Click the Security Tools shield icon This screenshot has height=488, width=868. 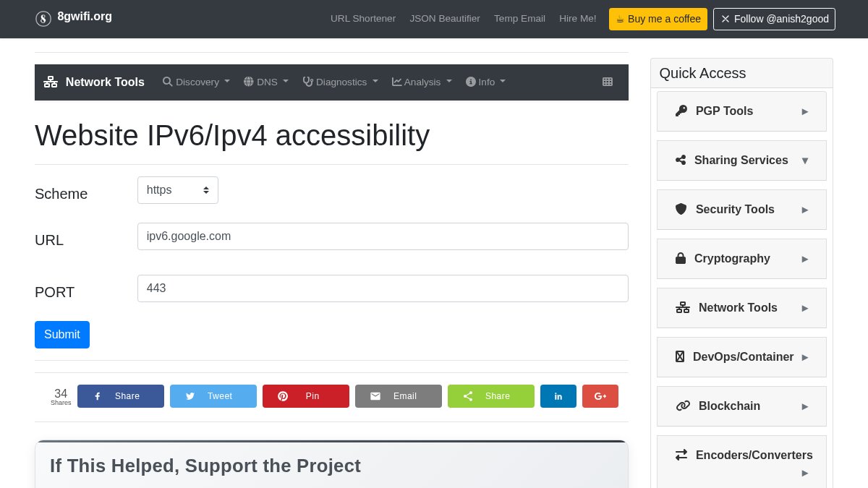pos(681,209)
